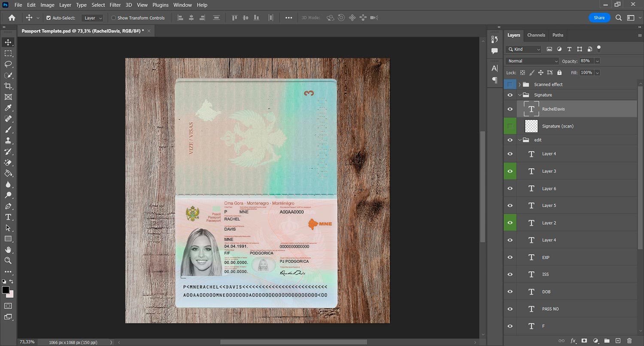The height and width of the screenshot is (346, 644).
Task: Switch to the Channels tab
Action: click(536, 35)
